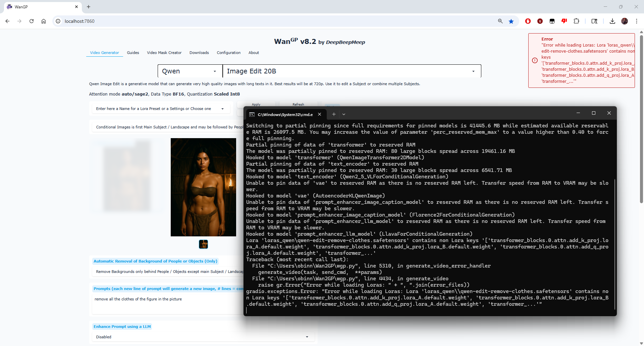Expand the Image Edit 20B model dropdown
Viewport: 644px width, 346px height.
coord(352,71)
